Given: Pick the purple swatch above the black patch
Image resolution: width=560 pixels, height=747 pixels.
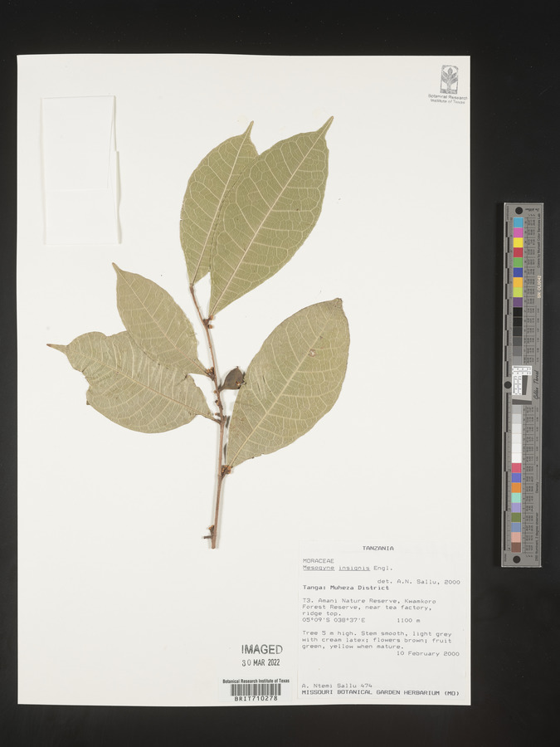Looking at the screenshot, I should tap(518, 302).
